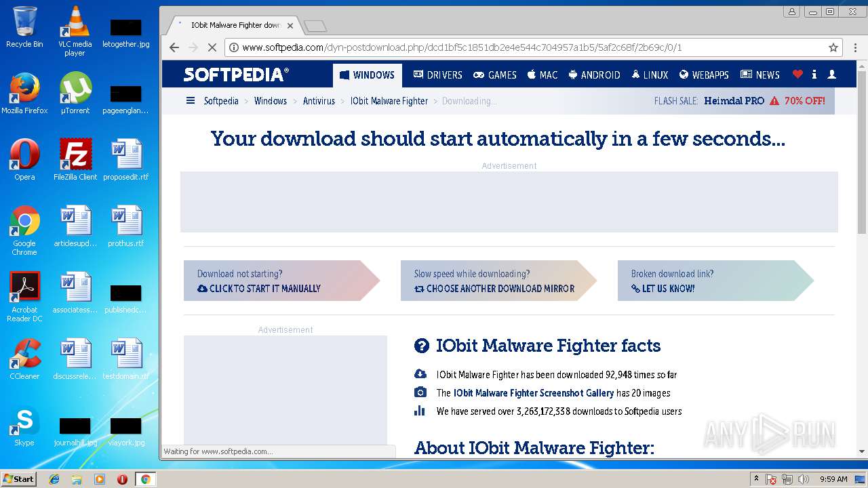The height and width of the screenshot is (488, 868).
Task: Open Windows Explorer from the taskbar
Action: [77, 479]
